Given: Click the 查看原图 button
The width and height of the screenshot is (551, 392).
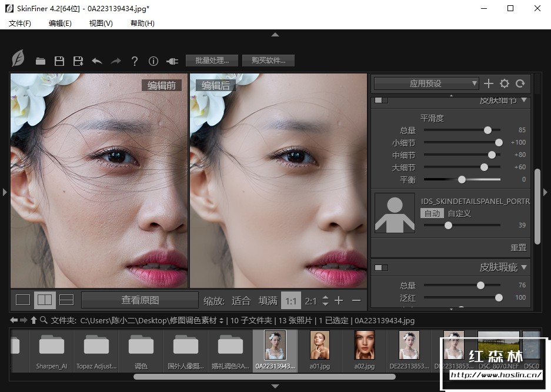Looking at the screenshot, I should click(x=140, y=300).
